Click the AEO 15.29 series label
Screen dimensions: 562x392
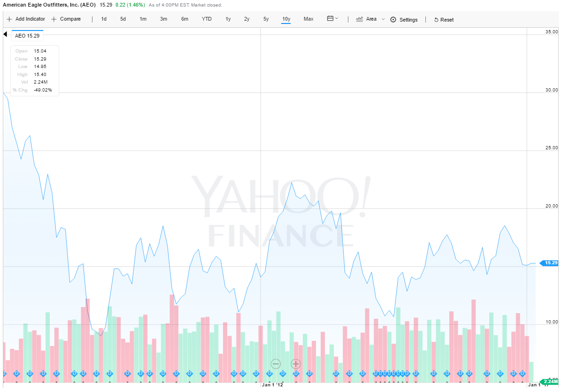click(x=27, y=36)
